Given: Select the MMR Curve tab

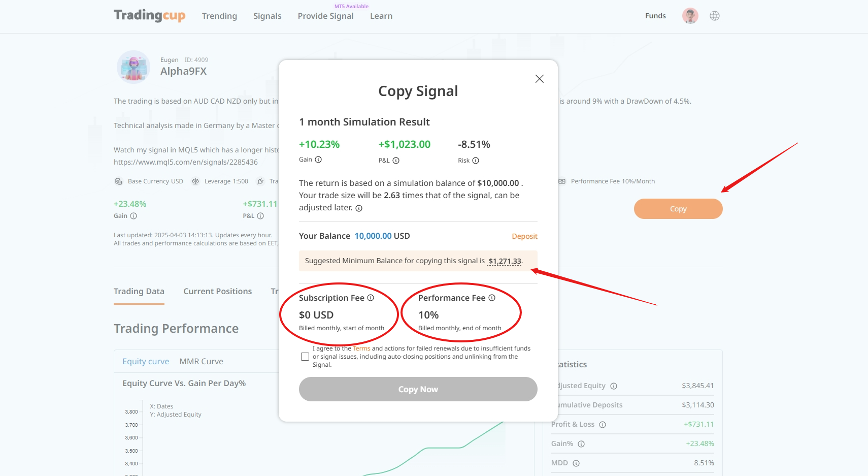Looking at the screenshot, I should 201,361.
